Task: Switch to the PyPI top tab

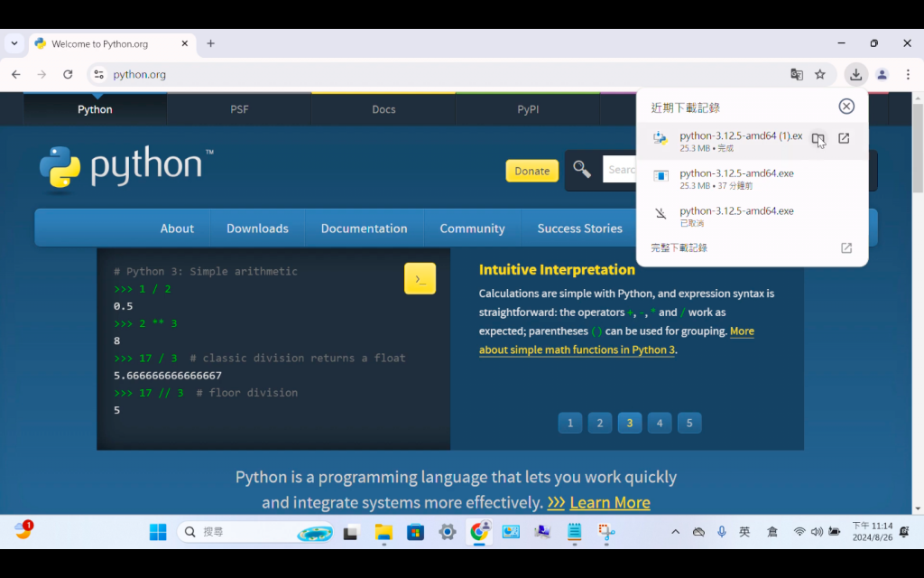Action: click(528, 109)
